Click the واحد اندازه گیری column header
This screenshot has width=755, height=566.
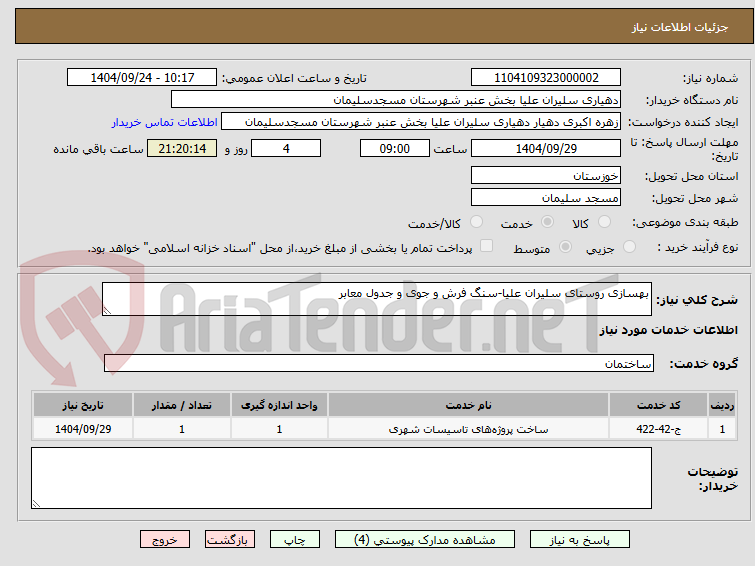(x=279, y=405)
